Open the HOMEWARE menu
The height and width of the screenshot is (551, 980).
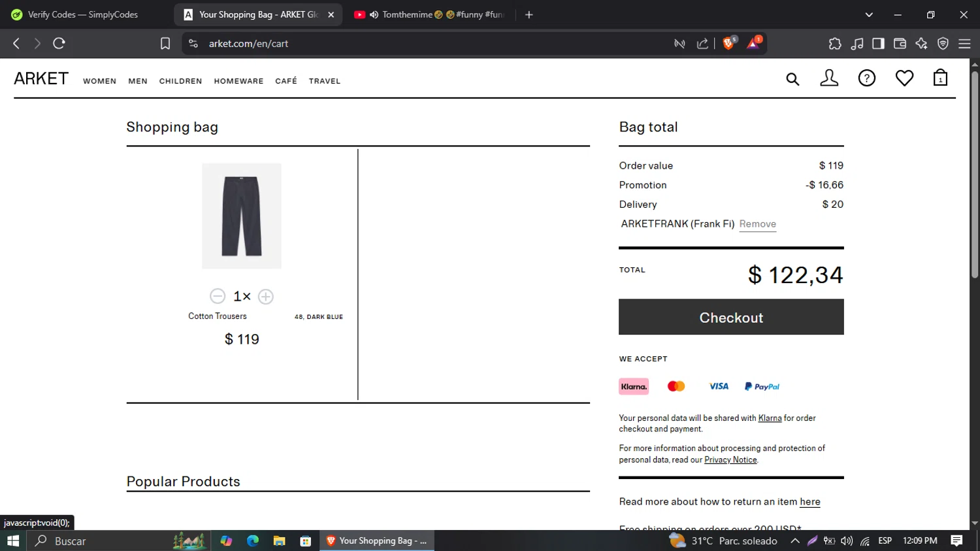point(238,81)
